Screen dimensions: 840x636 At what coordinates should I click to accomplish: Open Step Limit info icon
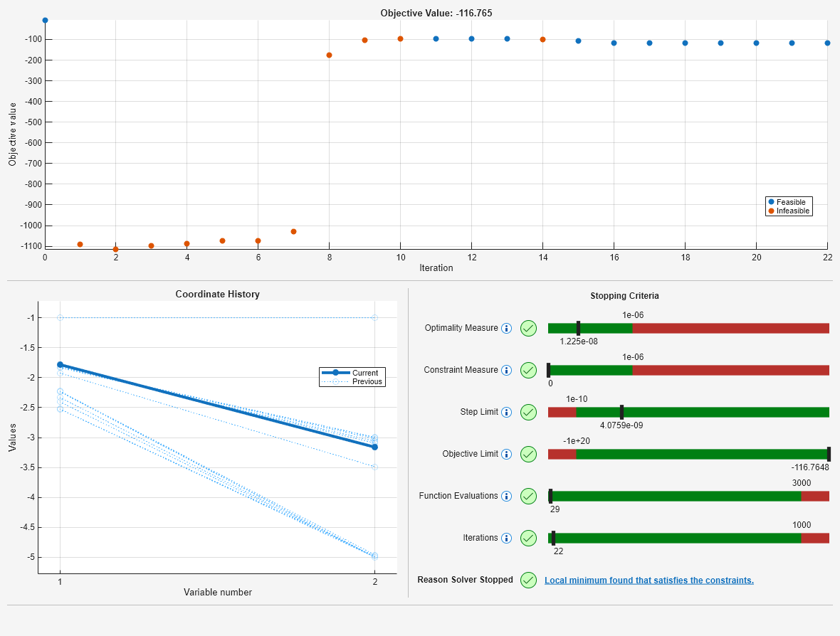(506, 412)
